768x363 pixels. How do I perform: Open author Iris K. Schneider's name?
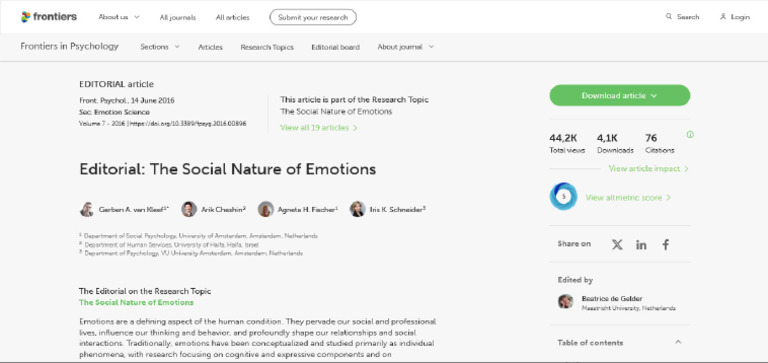(x=398, y=209)
